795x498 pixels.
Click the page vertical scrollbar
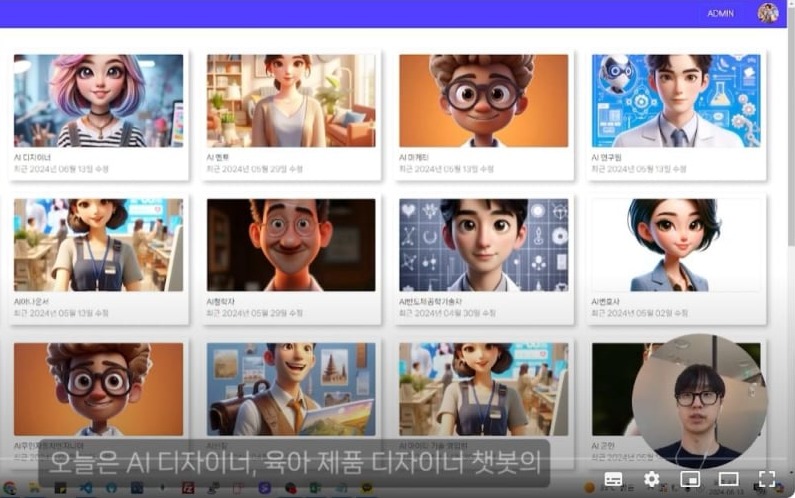click(x=790, y=150)
